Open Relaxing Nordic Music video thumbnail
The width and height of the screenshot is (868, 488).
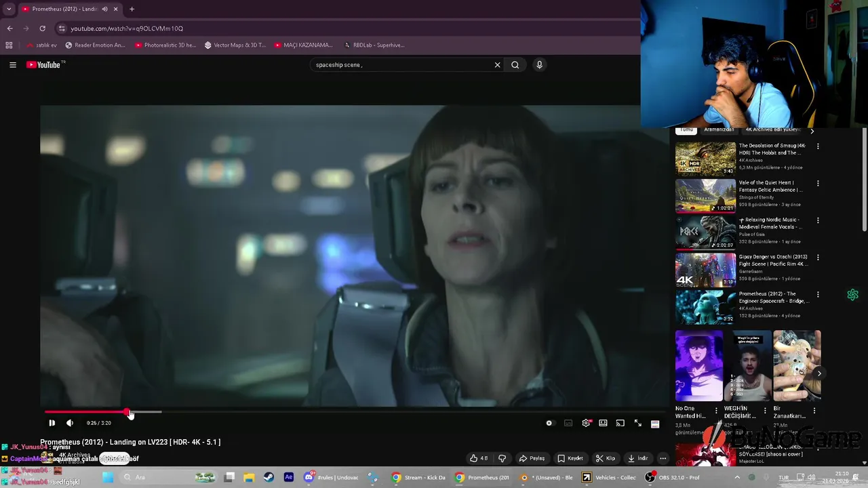point(705,232)
